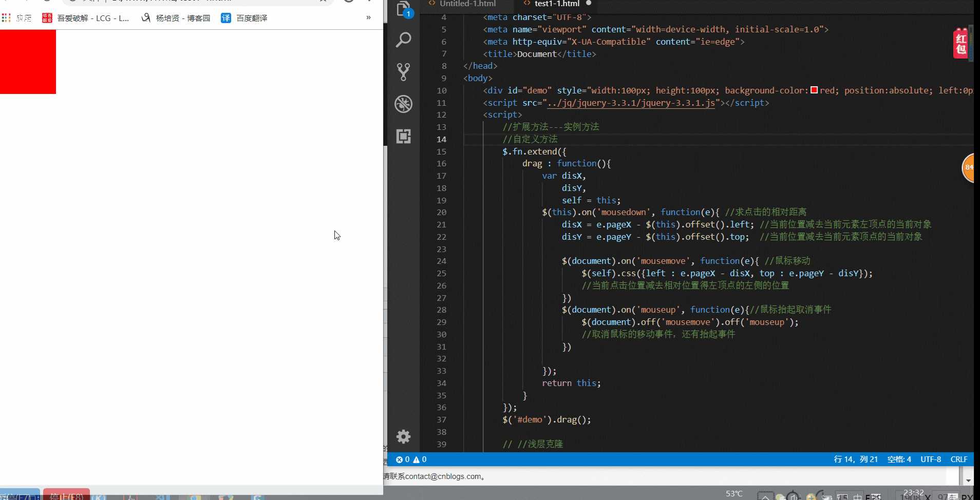Open the Extensions panel

point(404,136)
